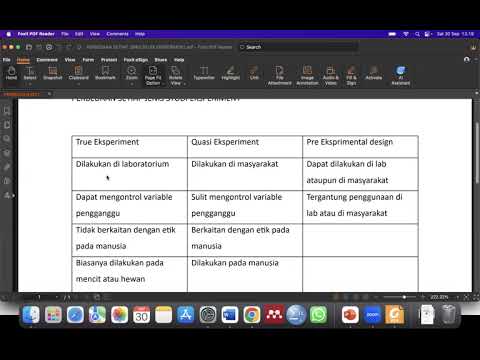Click the "True Eksperiment" table cell
Image resolution: width=480 pixels, height=360 pixels.
click(x=130, y=147)
